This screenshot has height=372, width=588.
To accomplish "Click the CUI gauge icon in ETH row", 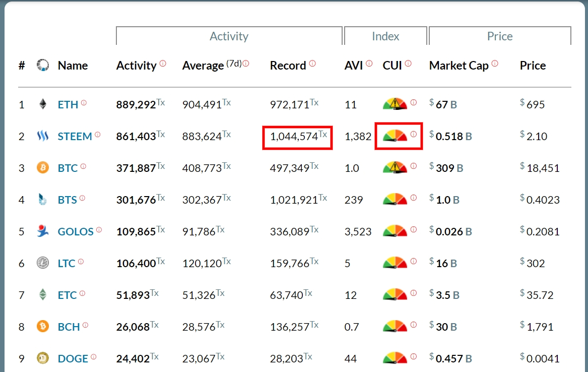I will [x=395, y=103].
